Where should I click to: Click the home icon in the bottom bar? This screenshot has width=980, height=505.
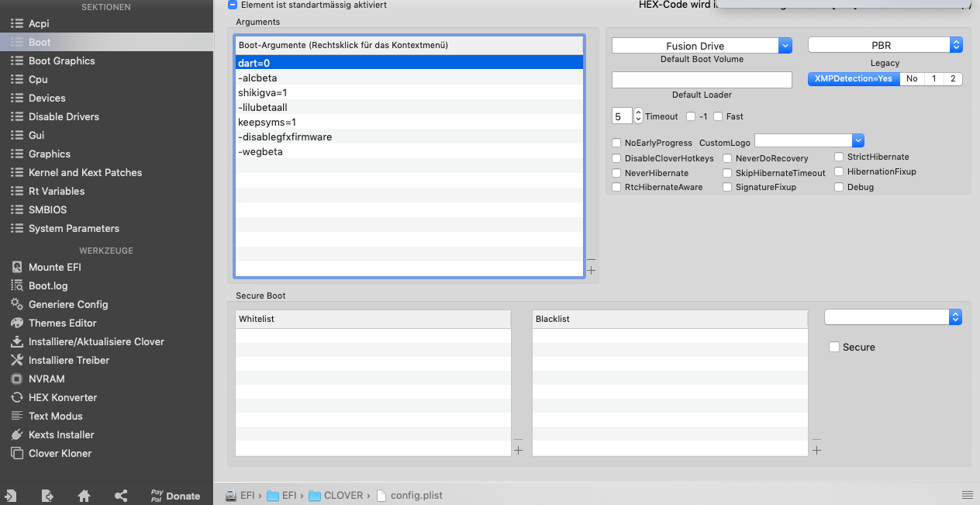click(x=84, y=496)
